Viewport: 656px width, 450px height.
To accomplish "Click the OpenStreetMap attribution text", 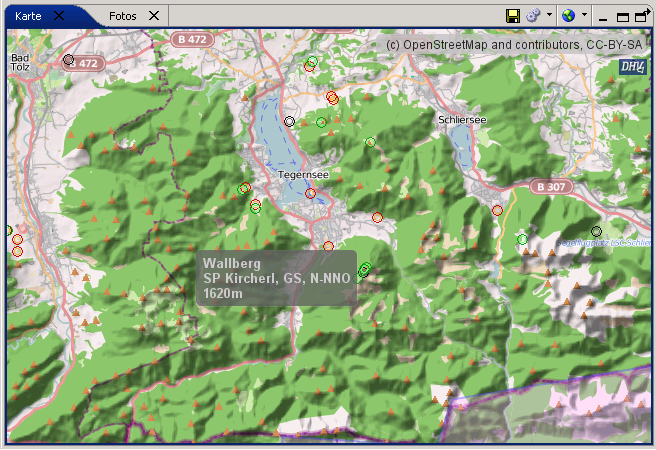I will pyautogui.click(x=513, y=45).
